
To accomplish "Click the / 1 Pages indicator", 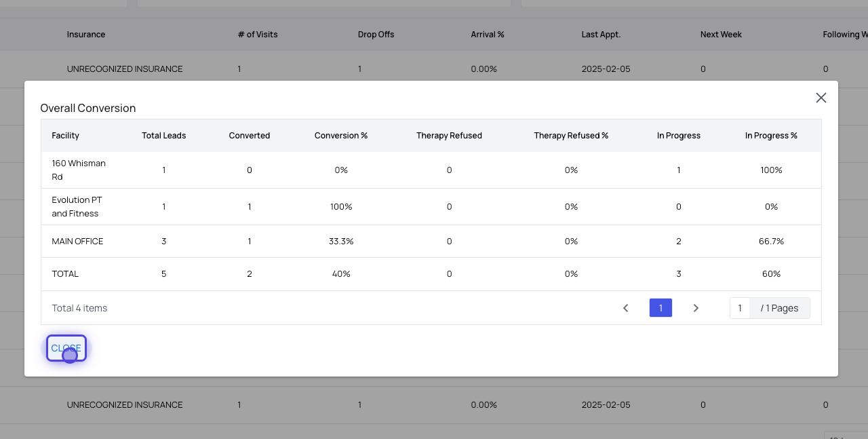I will (x=779, y=308).
